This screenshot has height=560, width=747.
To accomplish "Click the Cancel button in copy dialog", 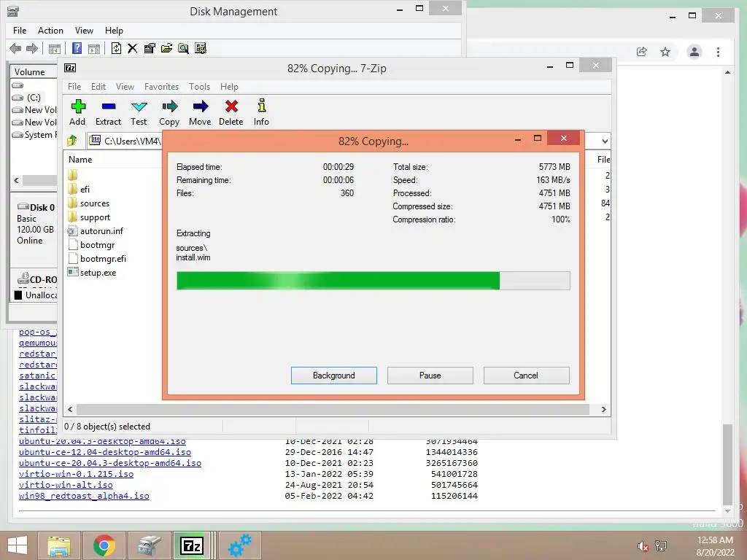I will (x=526, y=376).
